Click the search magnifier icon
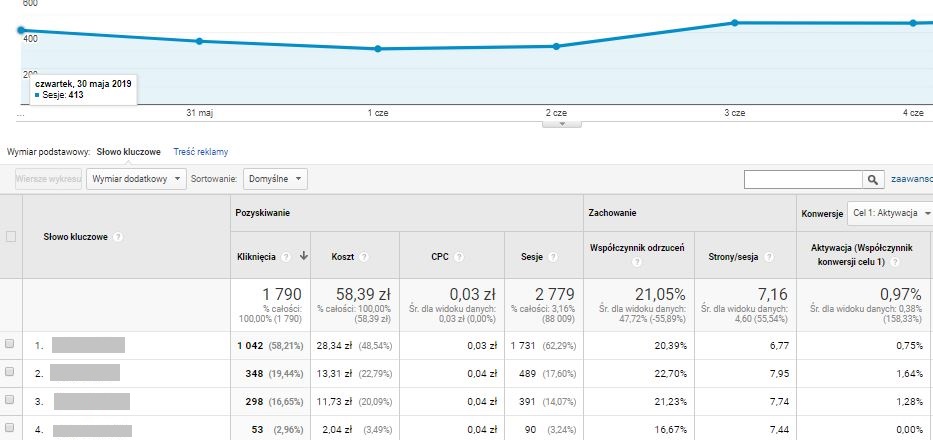This screenshot has width=933, height=440. (x=874, y=179)
